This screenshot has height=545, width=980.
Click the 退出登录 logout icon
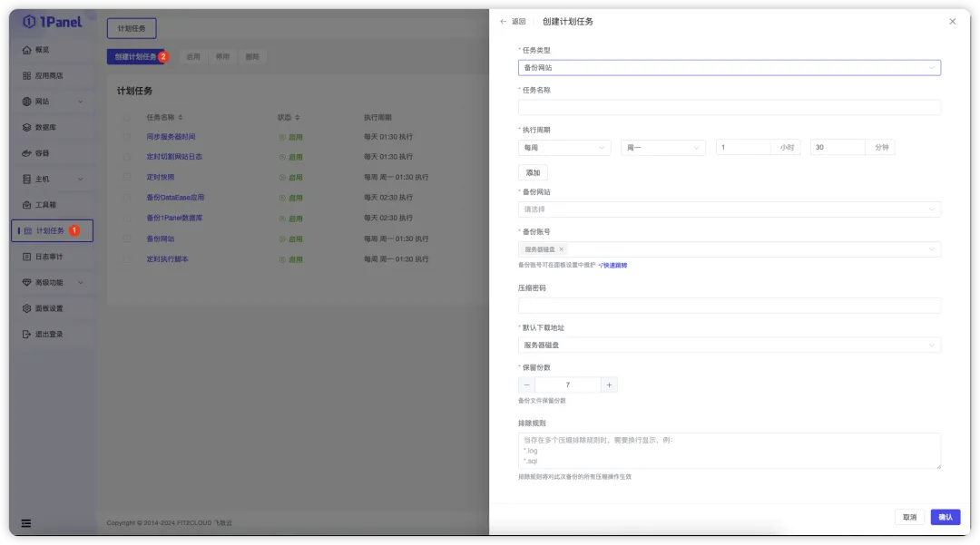[26, 334]
